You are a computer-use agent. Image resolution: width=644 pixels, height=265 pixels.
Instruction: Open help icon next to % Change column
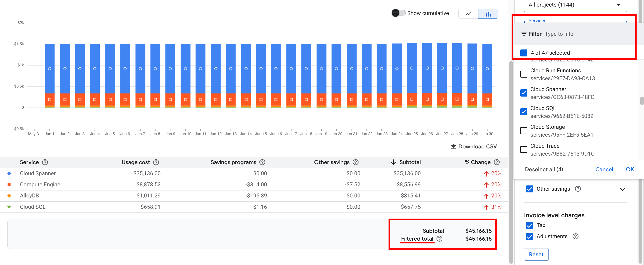(x=497, y=162)
